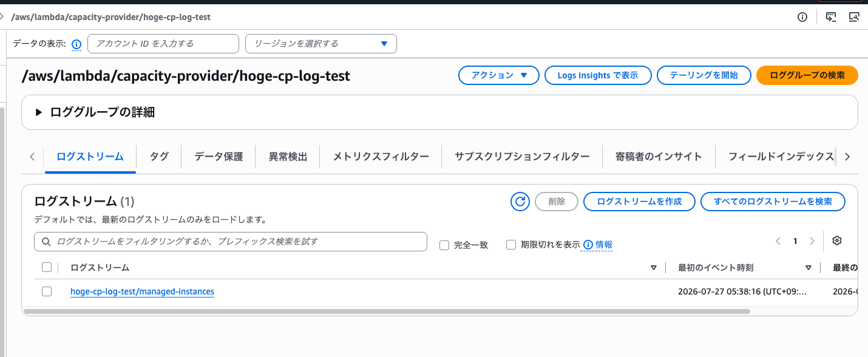The image size is (868, 357).
Task: Select all log streams header checkbox
Action: (x=47, y=267)
